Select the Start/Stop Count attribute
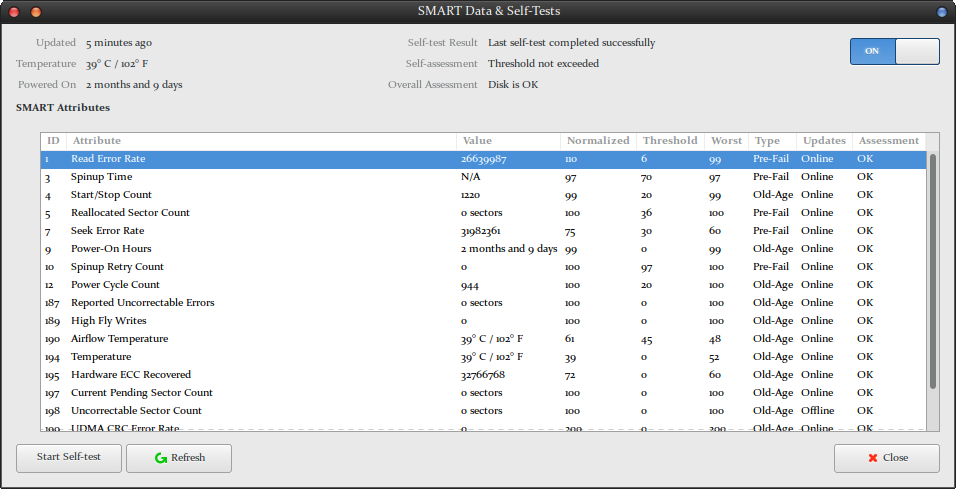The height and width of the screenshot is (489, 956). pos(483,195)
